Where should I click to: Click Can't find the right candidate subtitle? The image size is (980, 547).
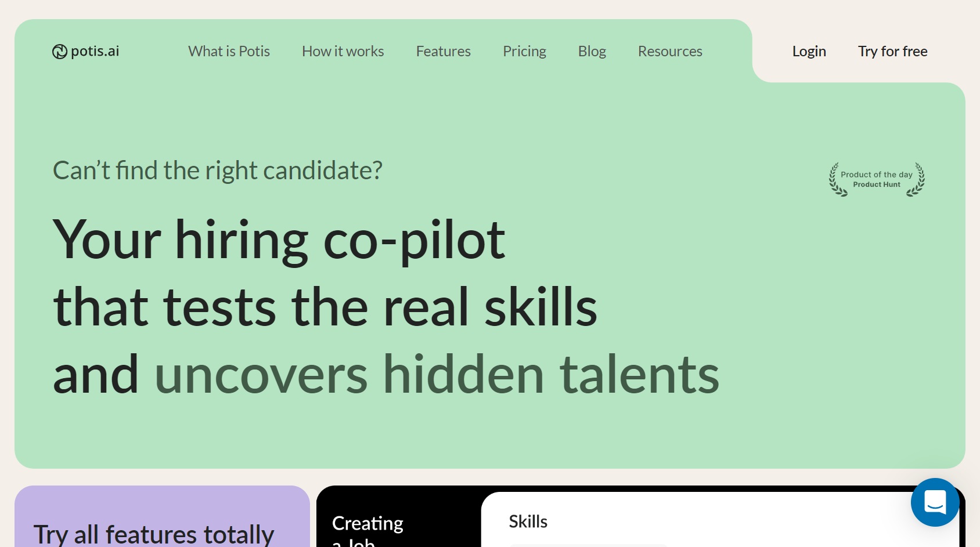[x=218, y=171]
